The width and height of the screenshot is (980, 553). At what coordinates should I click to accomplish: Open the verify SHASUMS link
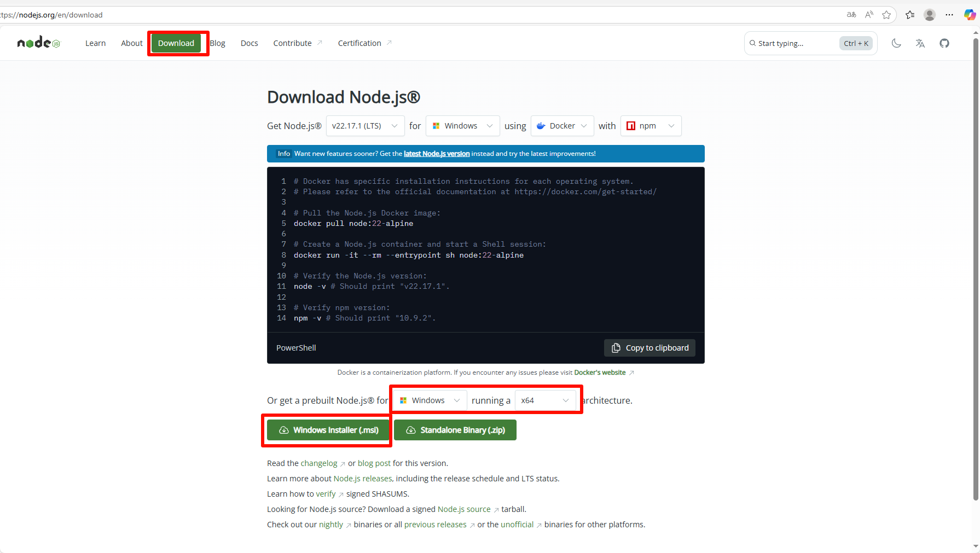[329, 494]
